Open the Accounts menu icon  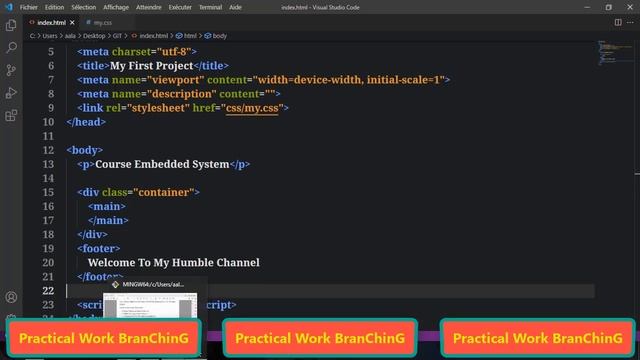pyautogui.click(x=11, y=297)
